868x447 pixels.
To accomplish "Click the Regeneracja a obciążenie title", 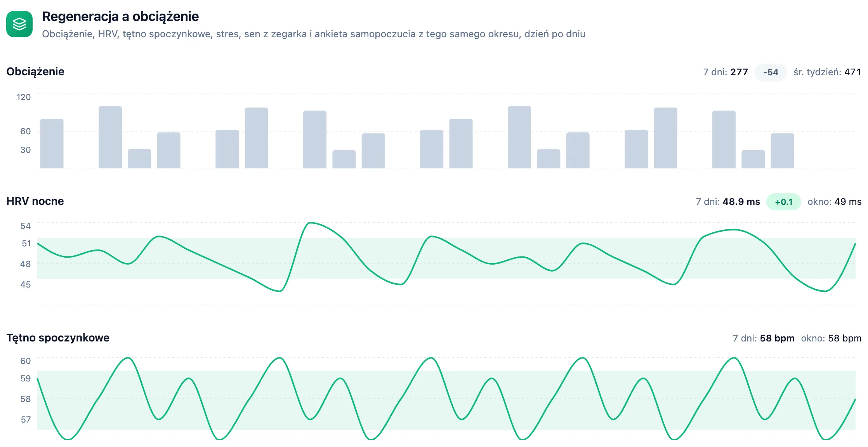I will pyautogui.click(x=120, y=17).
